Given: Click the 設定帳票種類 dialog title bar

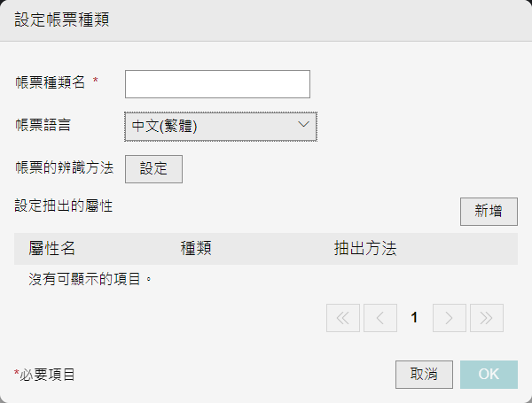Looking at the screenshot, I should click(x=266, y=20).
